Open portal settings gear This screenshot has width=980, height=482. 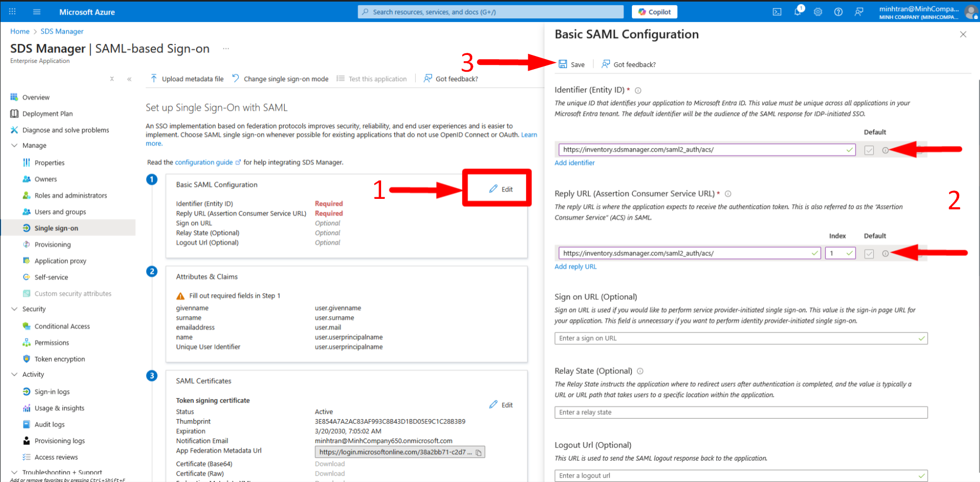pos(818,12)
